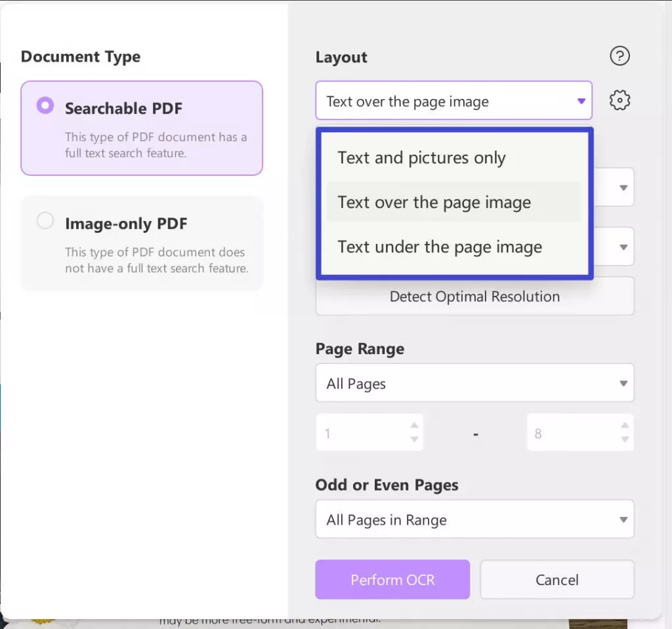The image size is (672, 629).
Task: Decrease the start page number stepper
Action: tap(414, 440)
